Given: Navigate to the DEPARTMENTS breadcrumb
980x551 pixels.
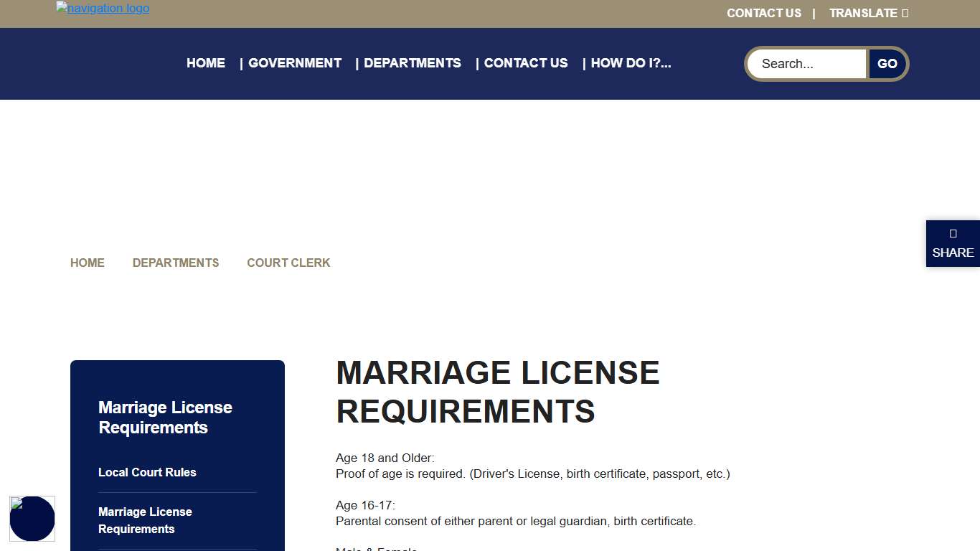Looking at the screenshot, I should click(x=176, y=263).
